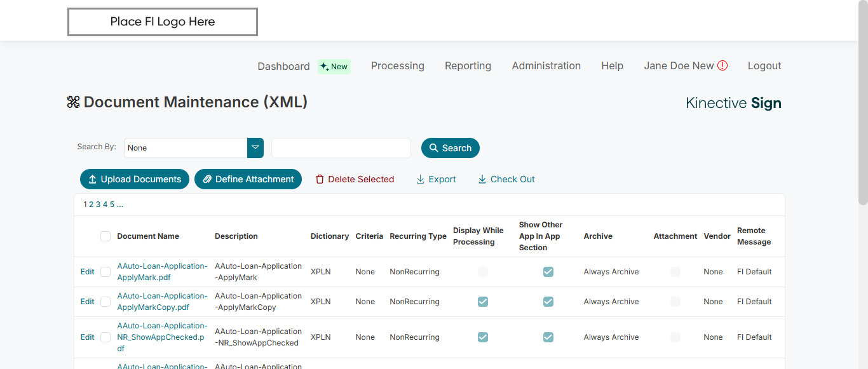Screen dimensions: 868x369
Task: Select the AAuto-Loan-Application-ApplyMark.pdf row checkbox
Action: pos(105,272)
